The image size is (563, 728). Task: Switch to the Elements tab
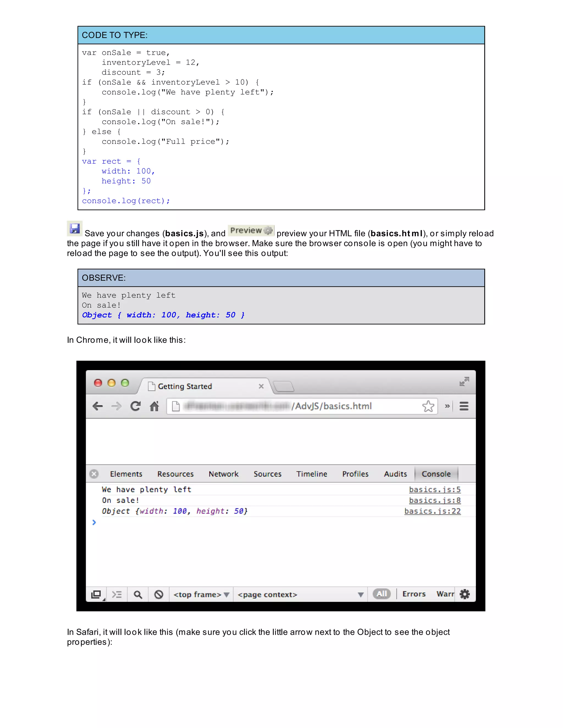[126, 474]
